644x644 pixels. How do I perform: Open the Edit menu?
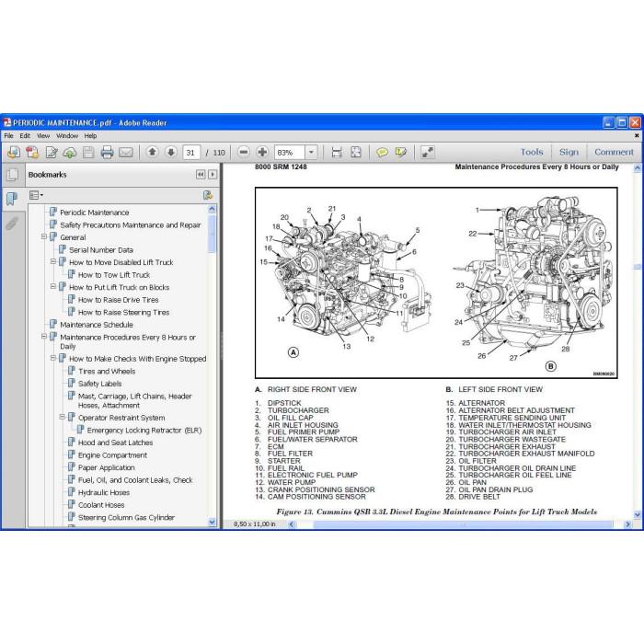pyautogui.click(x=25, y=135)
